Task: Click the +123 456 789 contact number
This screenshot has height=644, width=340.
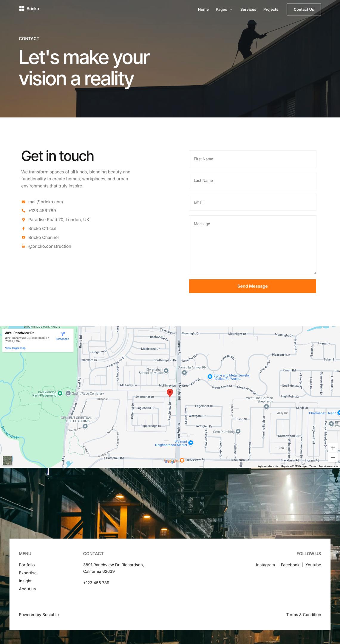Action: [42, 211]
